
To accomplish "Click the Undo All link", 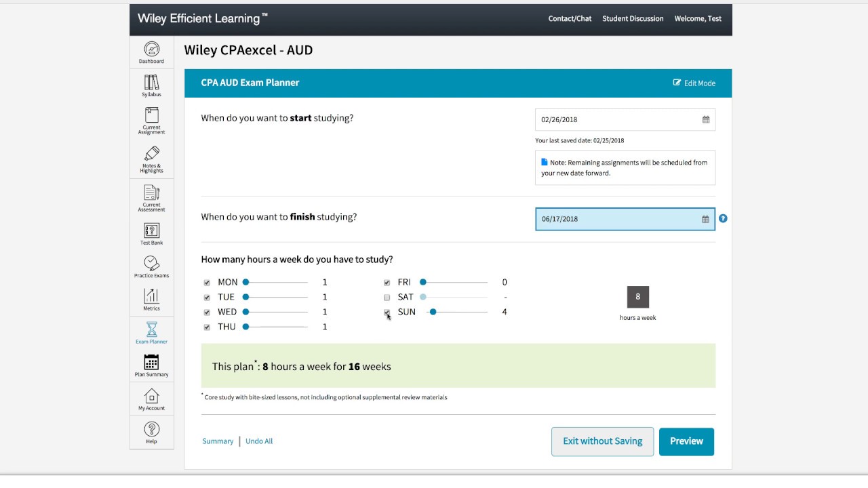I will (x=259, y=441).
